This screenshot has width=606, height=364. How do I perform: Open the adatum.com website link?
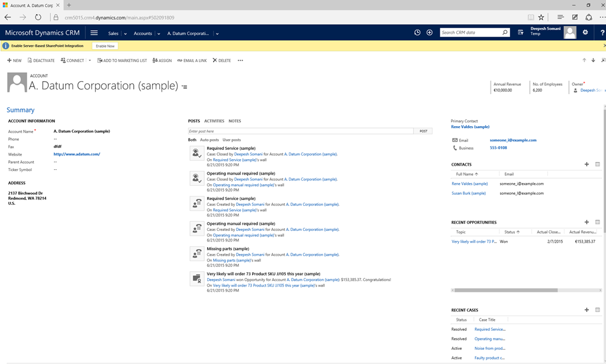tap(76, 154)
